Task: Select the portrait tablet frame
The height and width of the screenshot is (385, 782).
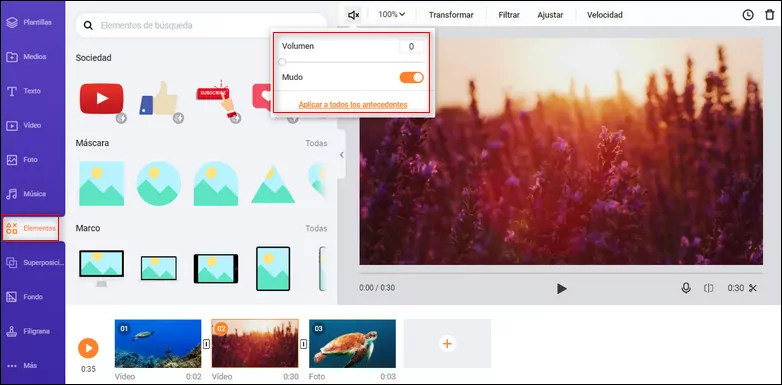Action: pyautogui.click(x=273, y=268)
